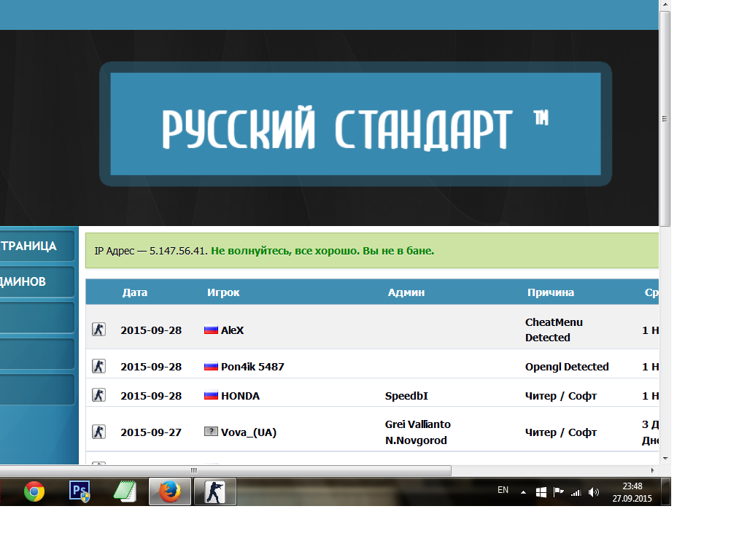
Task: Click date 2015-09-28 in Pon4ik 5487 row
Action: point(151,367)
